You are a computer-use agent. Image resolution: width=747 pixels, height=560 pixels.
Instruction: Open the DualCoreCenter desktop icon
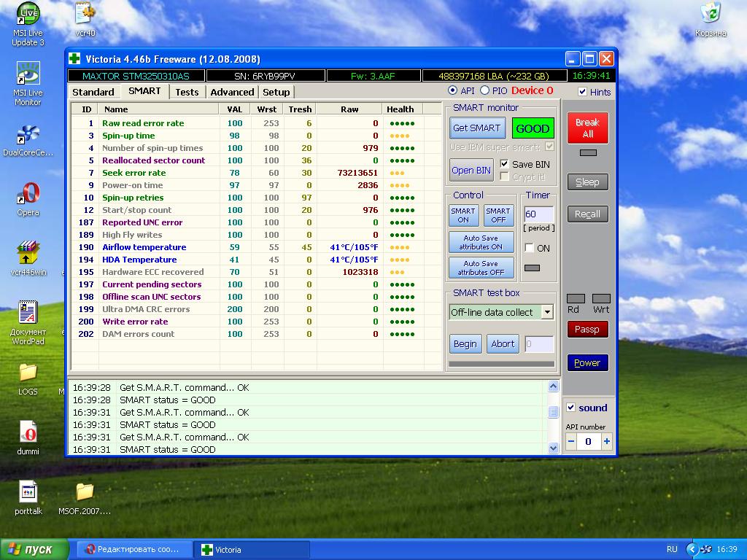[28, 136]
